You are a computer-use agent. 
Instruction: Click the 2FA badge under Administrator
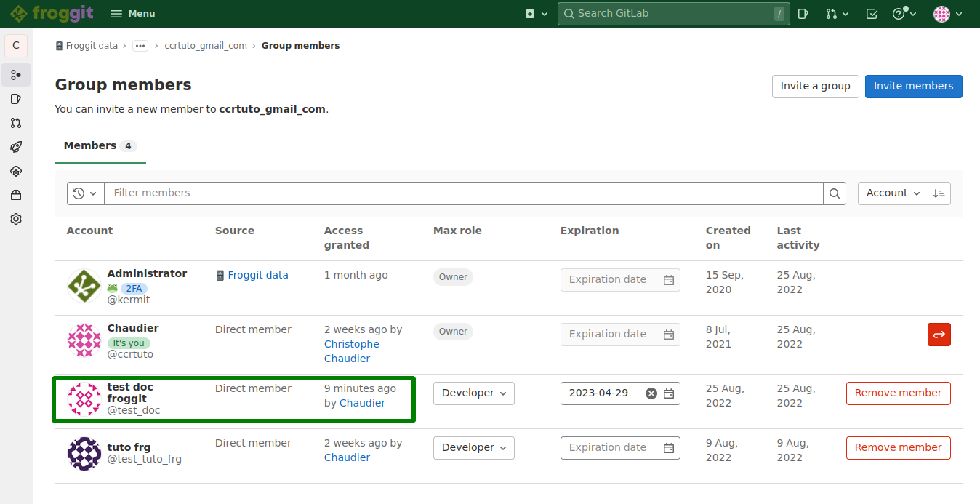click(134, 288)
